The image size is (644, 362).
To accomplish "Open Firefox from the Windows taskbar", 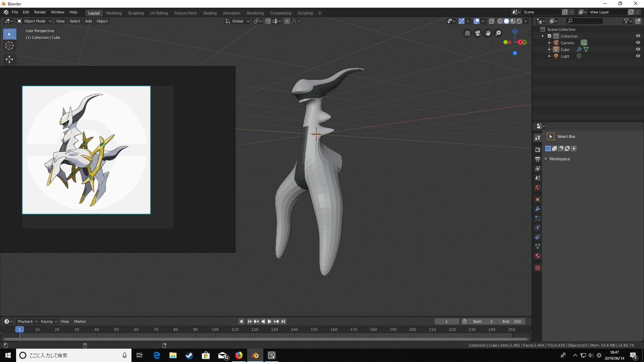I will [x=239, y=355].
